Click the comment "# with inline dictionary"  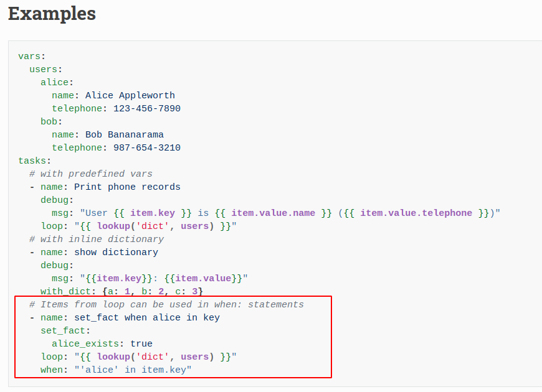pos(97,240)
